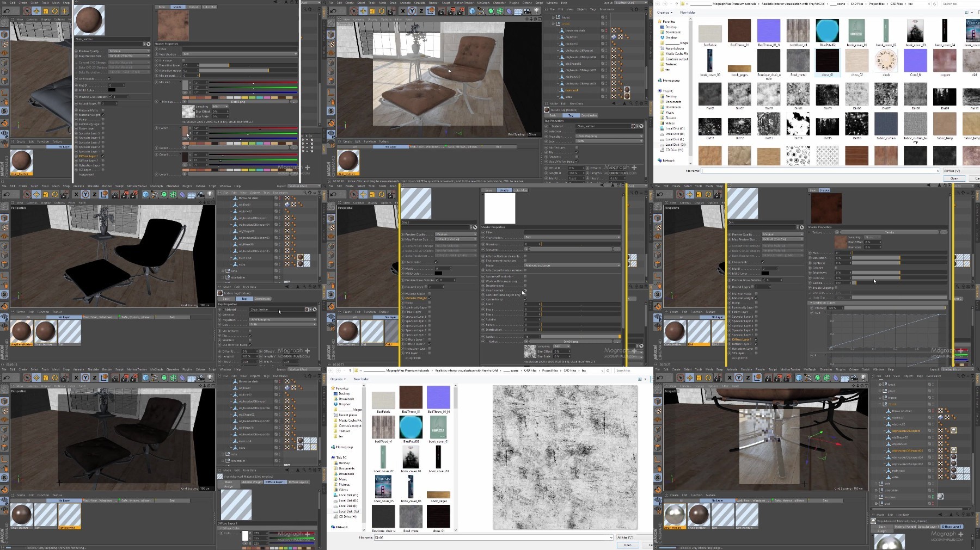Add Cube primitive in brown chair render frame
Viewport: 980px width, 550px height.
click(x=472, y=11)
